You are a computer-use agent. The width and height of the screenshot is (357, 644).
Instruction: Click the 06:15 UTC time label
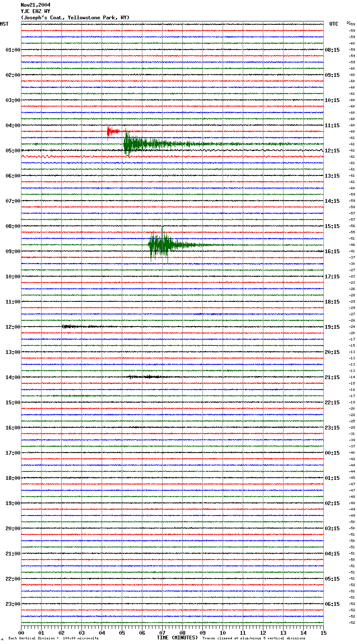pos(332,604)
